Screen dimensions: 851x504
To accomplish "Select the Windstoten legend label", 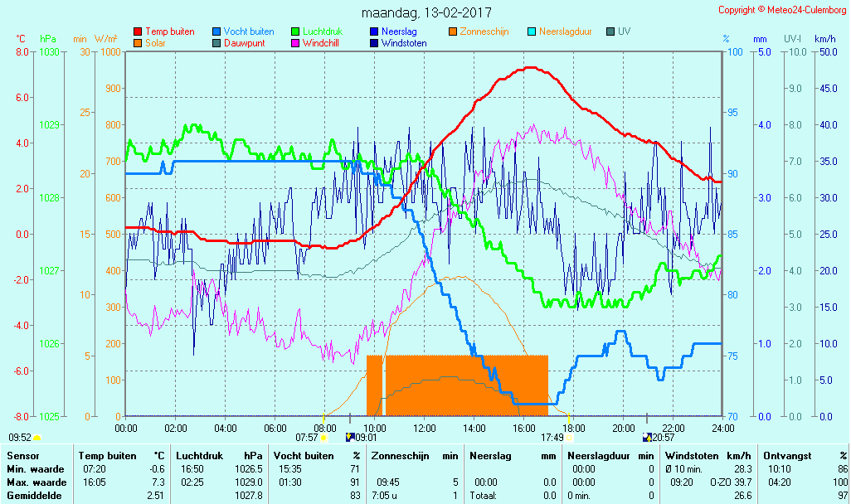I will pos(404,43).
